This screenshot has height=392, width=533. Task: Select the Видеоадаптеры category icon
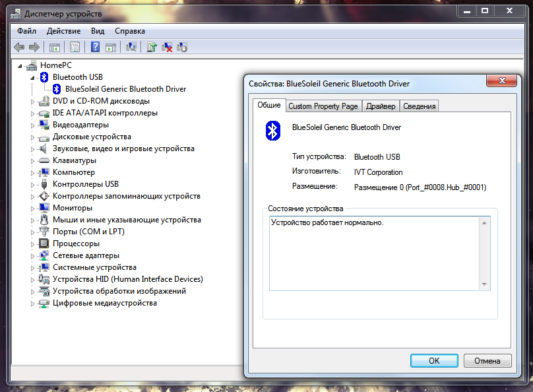click(44, 125)
